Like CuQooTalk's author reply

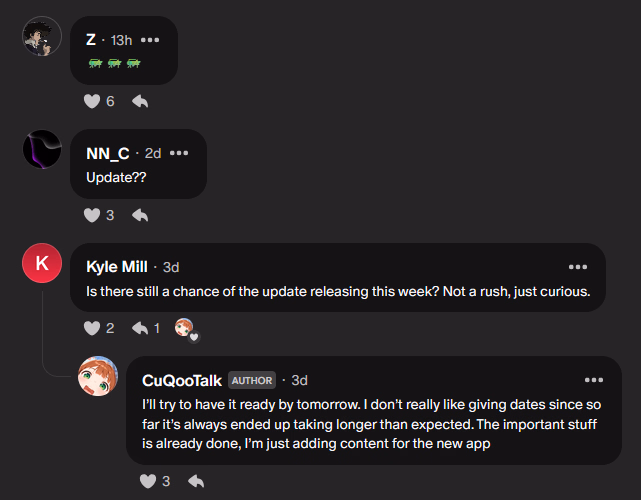(148, 481)
